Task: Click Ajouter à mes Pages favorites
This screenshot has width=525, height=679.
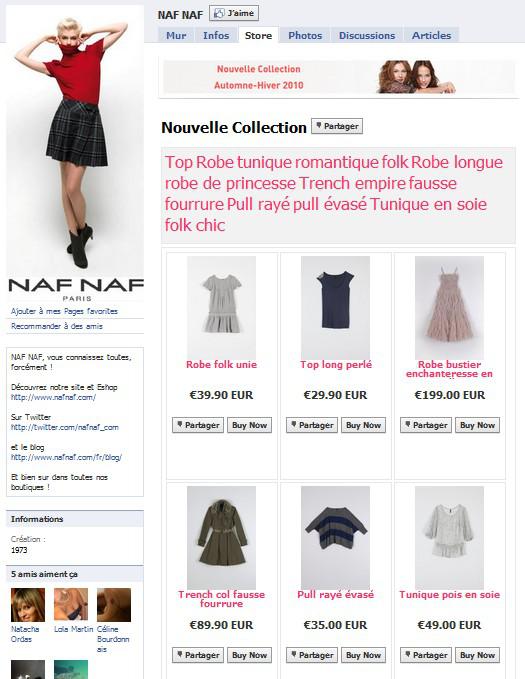Action: coord(64,311)
